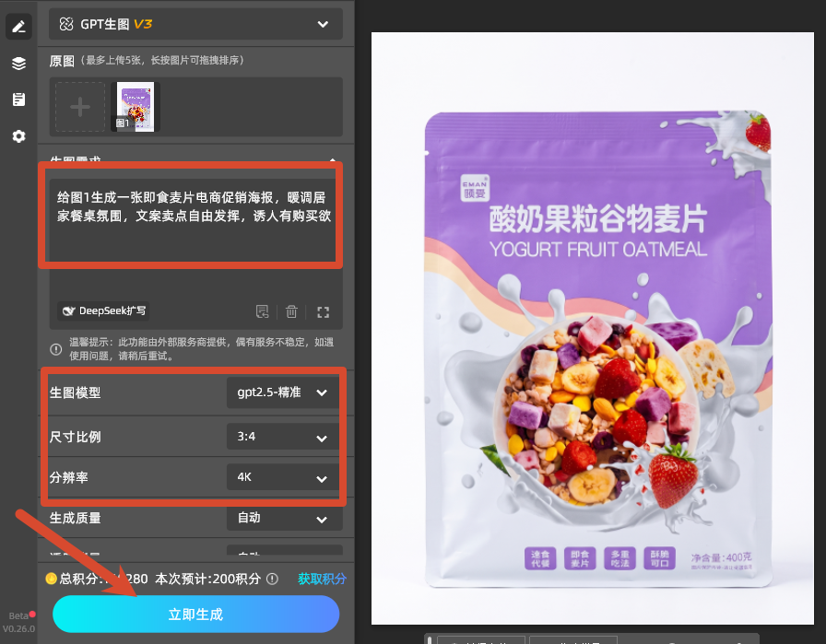Open settings gear in left sidebar
This screenshot has height=644, width=826.
[18, 136]
